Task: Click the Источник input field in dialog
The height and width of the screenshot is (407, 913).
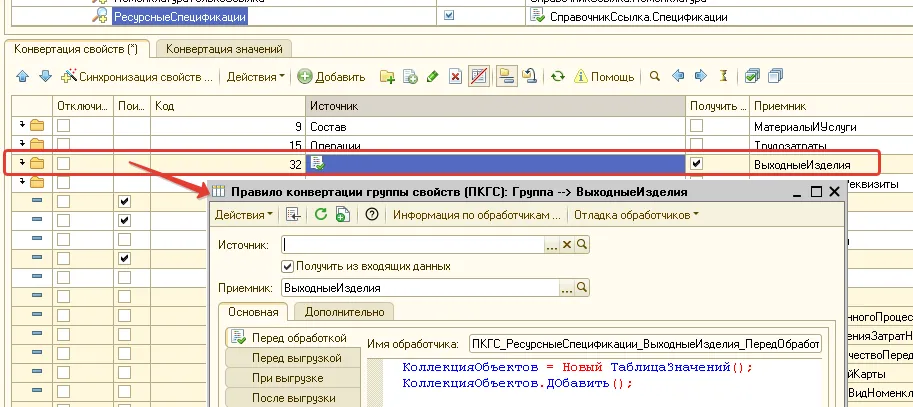Action: [x=412, y=244]
